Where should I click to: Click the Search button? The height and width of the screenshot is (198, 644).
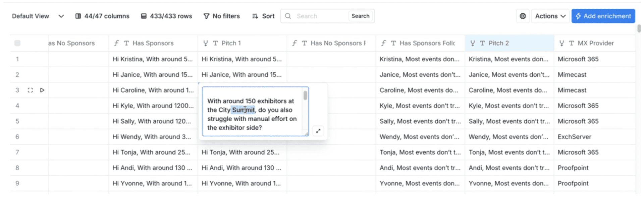[x=360, y=16]
